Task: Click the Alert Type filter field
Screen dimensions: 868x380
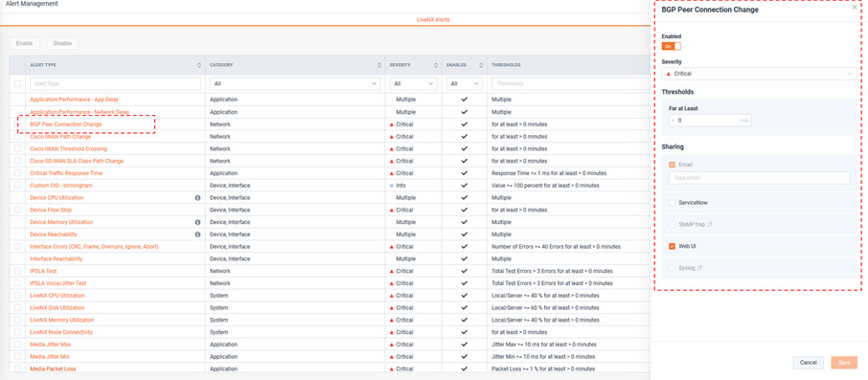Action: pyautogui.click(x=115, y=83)
